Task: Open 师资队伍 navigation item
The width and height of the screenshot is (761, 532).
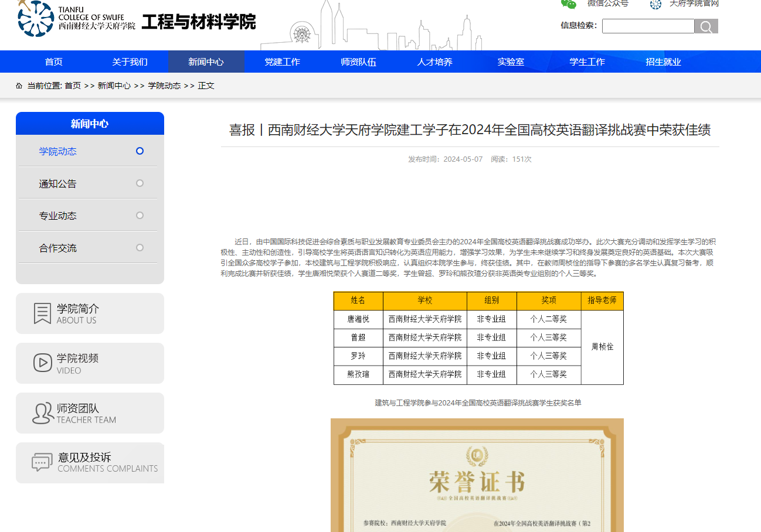Action: 359,62
